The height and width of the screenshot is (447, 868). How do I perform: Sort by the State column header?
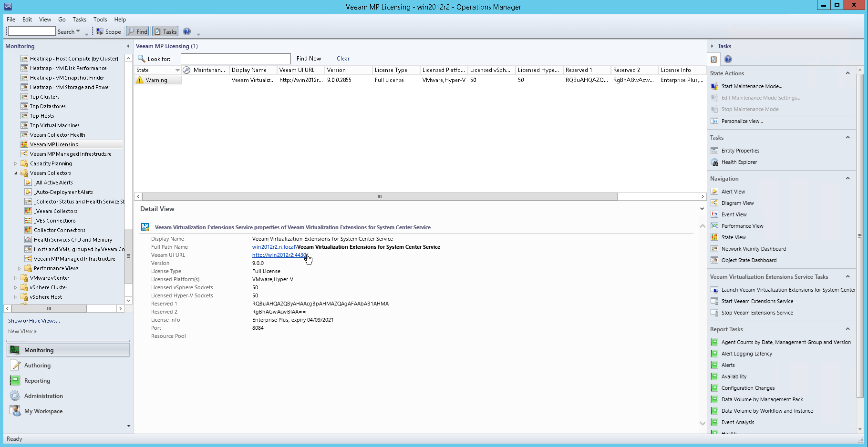(158, 70)
